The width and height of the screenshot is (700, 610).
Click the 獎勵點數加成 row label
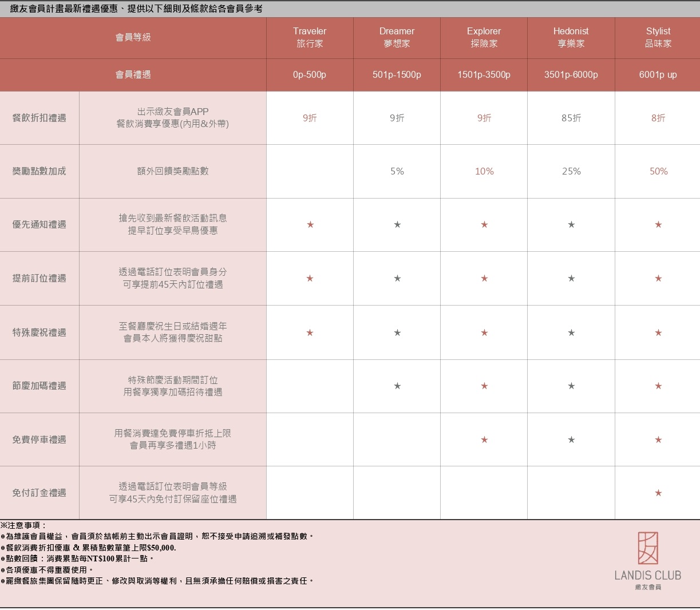[x=39, y=171]
